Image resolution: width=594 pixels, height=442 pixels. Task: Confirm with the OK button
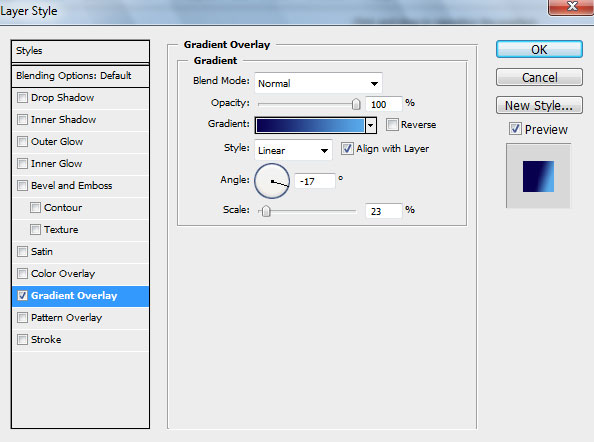point(539,49)
